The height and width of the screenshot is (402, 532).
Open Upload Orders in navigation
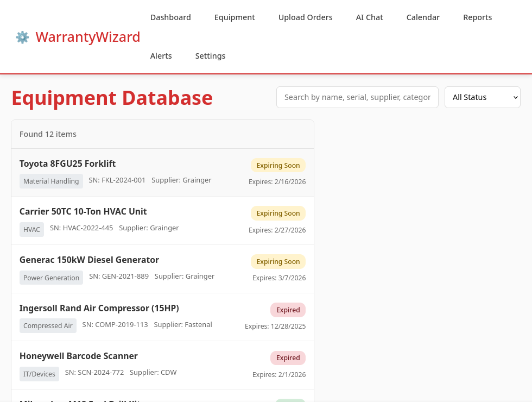(x=305, y=17)
